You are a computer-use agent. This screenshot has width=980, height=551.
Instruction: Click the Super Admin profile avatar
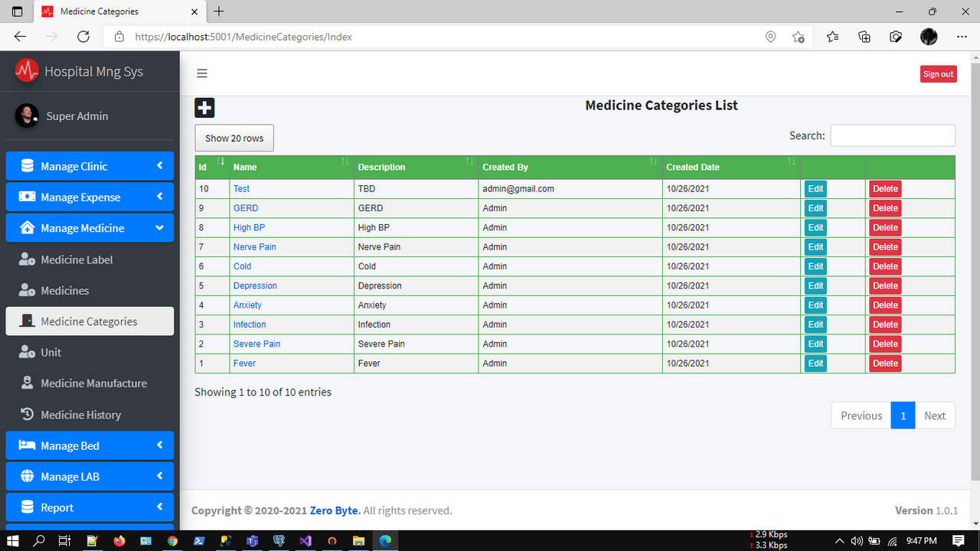(x=28, y=116)
